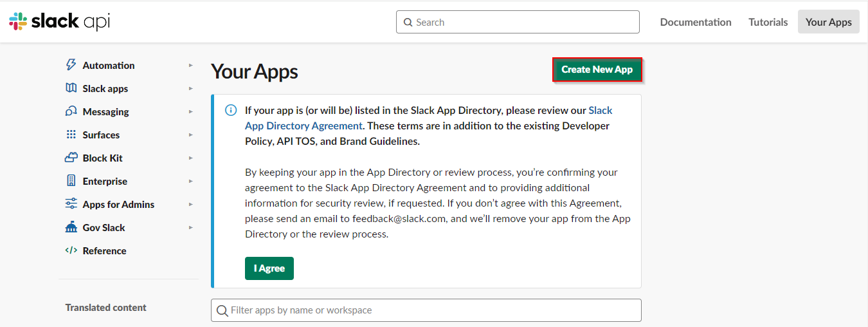Viewport: 868px width, 327px height.
Task: Select the Your Apps tab
Action: pyautogui.click(x=829, y=22)
